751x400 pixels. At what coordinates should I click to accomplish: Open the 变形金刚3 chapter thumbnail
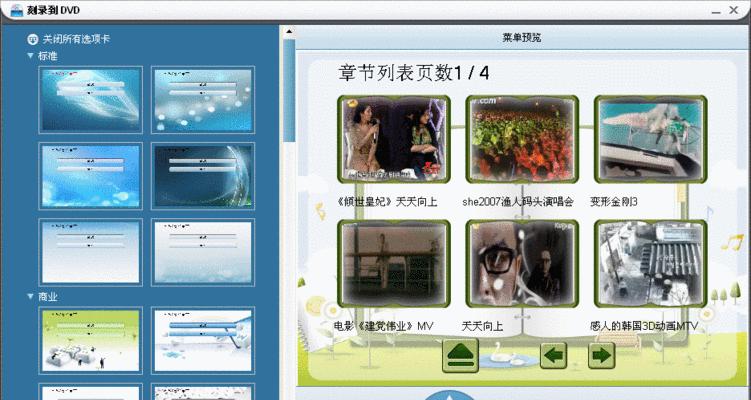click(x=650, y=139)
